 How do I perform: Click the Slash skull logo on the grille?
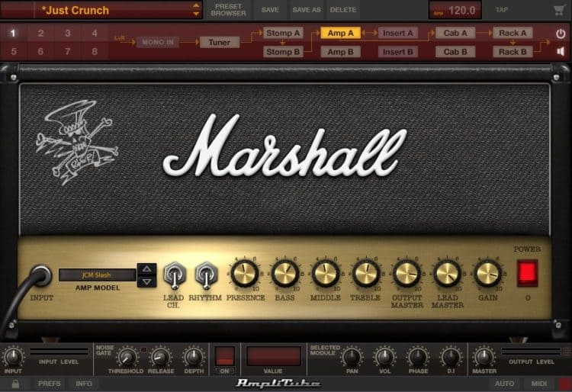[76, 142]
